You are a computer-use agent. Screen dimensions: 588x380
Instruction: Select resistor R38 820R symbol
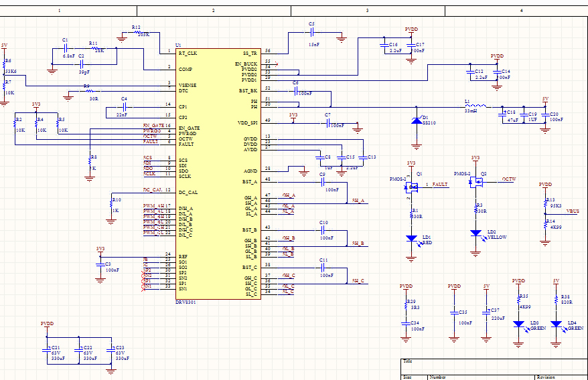[x=556, y=300]
